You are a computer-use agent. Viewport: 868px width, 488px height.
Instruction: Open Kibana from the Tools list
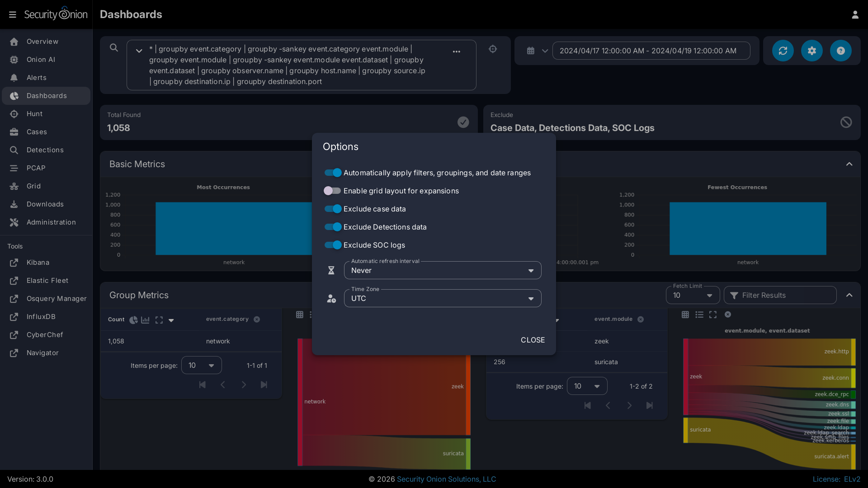pyautogui.click(x=38, y=263)
